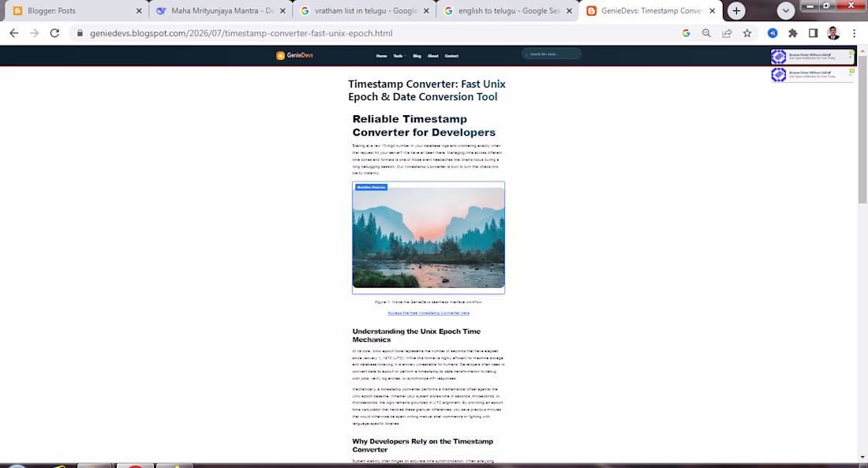This screenshot has height=468, width=868.
Task: Open the zoom magnifier icon in address bar
Action: click(x=706, y=33)
